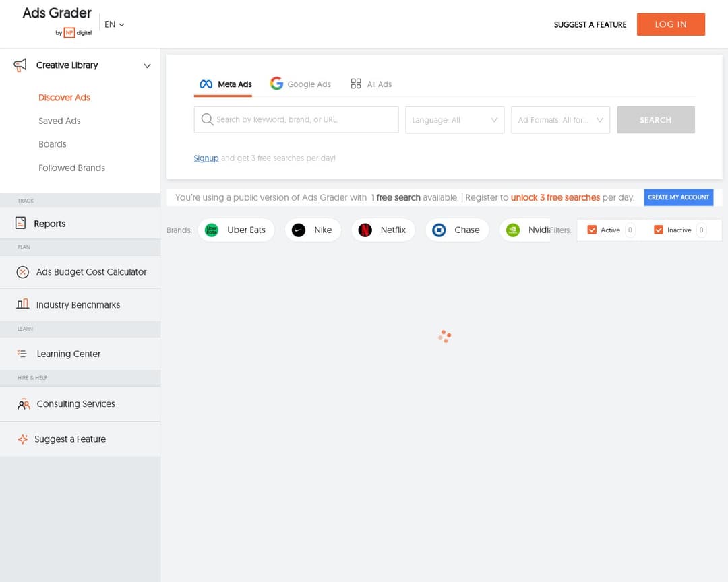Click the Signup link
This screenshot has height=582, width=728.
206,158
